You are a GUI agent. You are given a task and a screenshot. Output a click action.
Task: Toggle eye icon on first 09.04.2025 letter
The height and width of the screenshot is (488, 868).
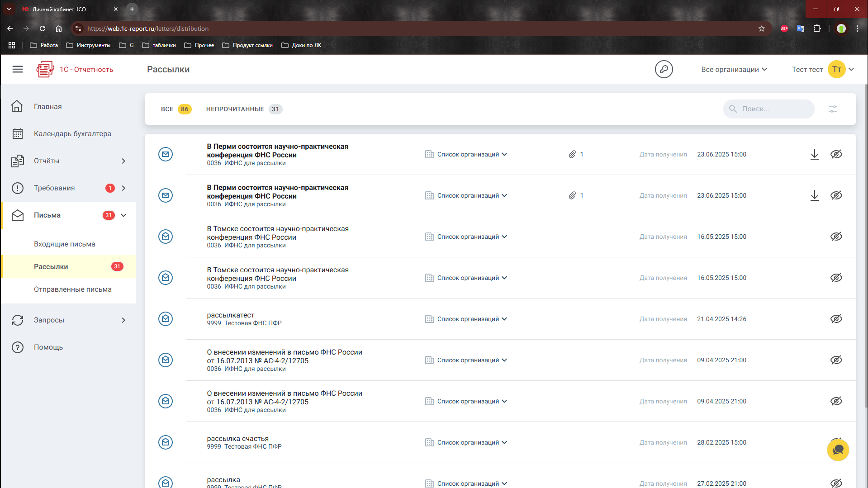(836, 360)
